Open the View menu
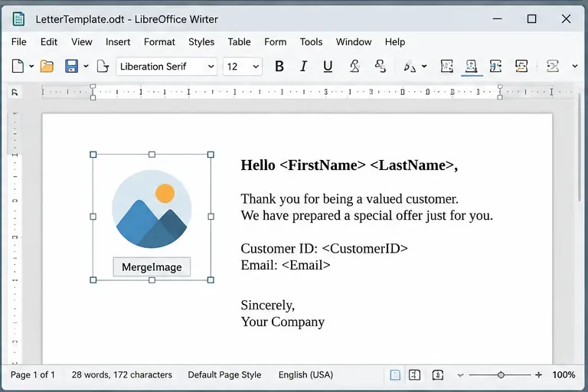This screenshot has width=588, height=392. (x=81, y=41)
